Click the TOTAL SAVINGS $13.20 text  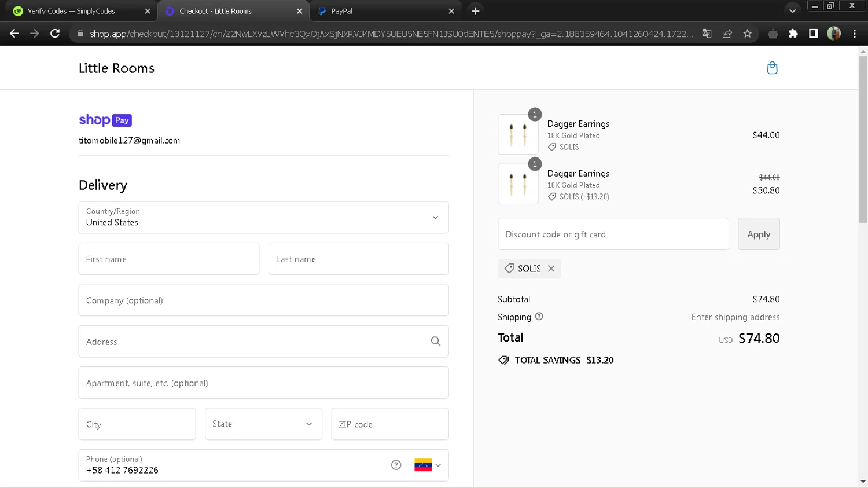(x=564, y=360)
